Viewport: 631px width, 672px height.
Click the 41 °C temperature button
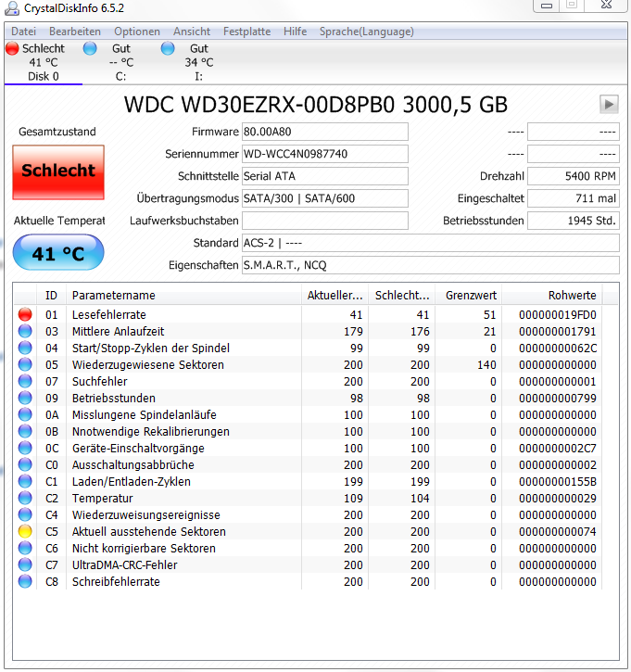click(58, 252)
